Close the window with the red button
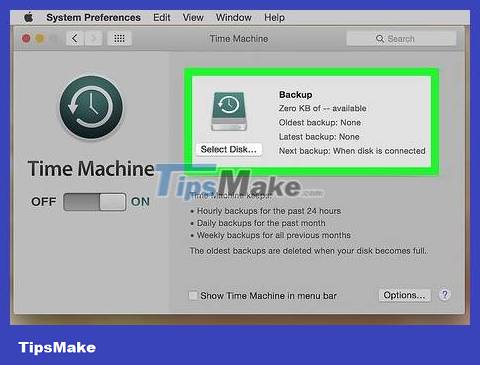480x365 pixels. click(26, 38)
